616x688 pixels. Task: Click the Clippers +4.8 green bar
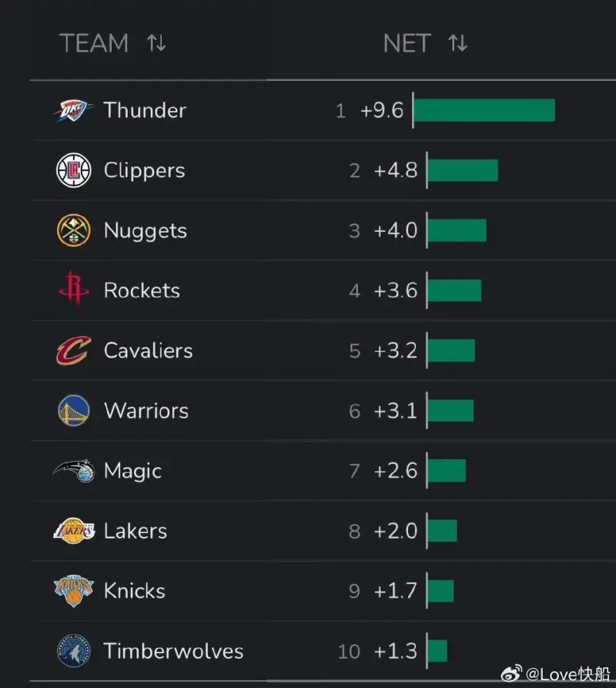463,170
